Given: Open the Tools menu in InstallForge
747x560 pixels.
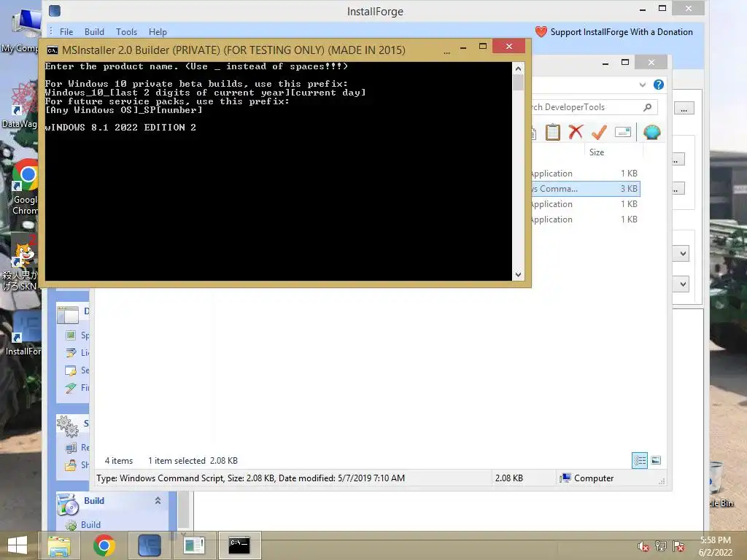Looking at the screenshot, I should [x=126, y=32].
